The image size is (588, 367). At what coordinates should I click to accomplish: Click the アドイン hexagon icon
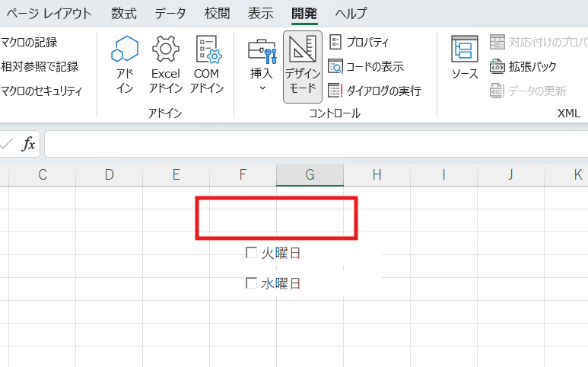click(x=125, y=52)
